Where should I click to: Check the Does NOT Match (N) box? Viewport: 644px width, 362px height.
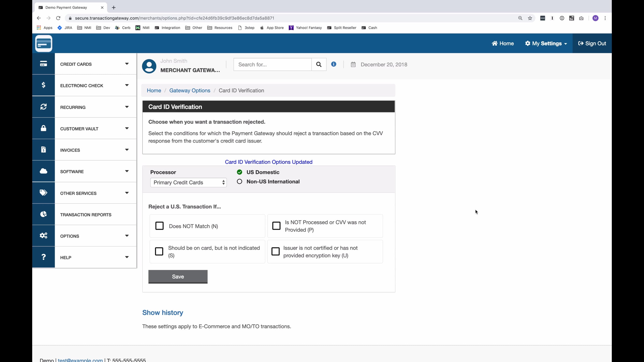(159, 226)
